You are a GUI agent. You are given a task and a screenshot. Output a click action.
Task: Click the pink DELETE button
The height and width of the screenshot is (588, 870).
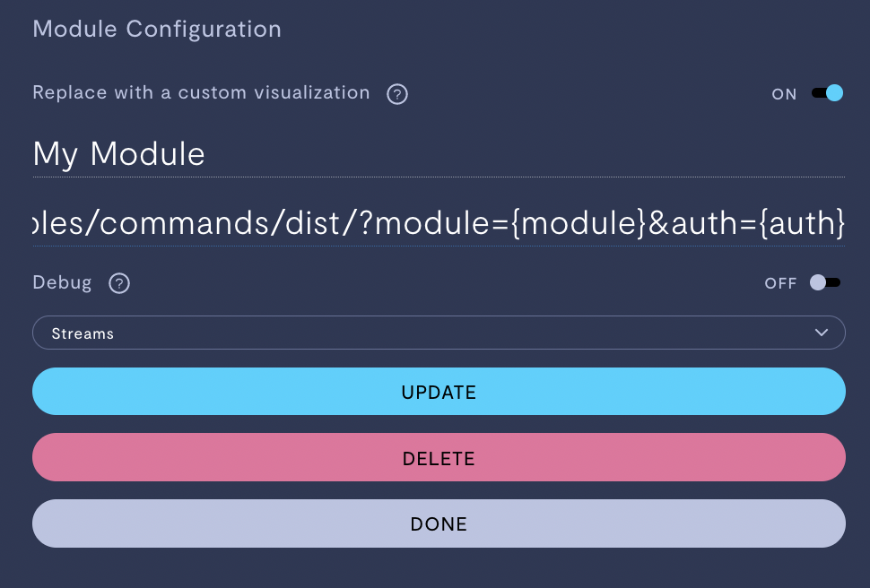pos(439,457)
